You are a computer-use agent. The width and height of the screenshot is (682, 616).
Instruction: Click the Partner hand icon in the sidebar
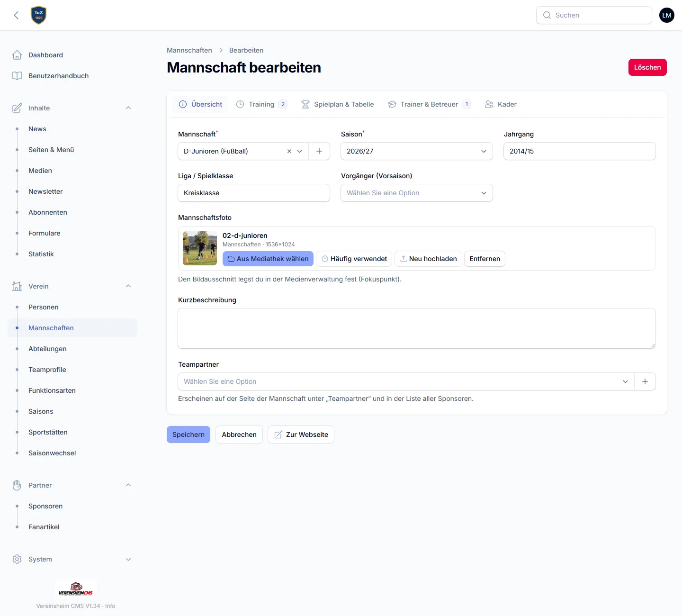pyautogui.click(x=17, y=485)
